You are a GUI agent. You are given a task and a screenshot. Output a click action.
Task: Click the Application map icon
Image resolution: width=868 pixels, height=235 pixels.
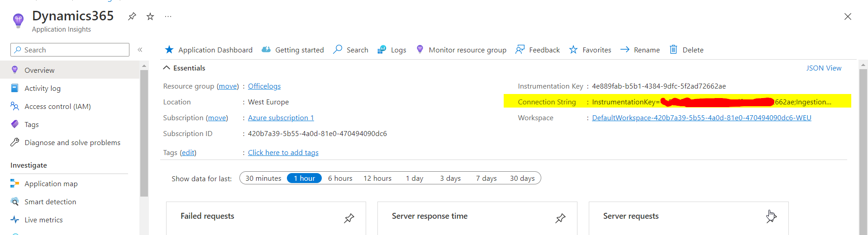[x=14, y=183]
